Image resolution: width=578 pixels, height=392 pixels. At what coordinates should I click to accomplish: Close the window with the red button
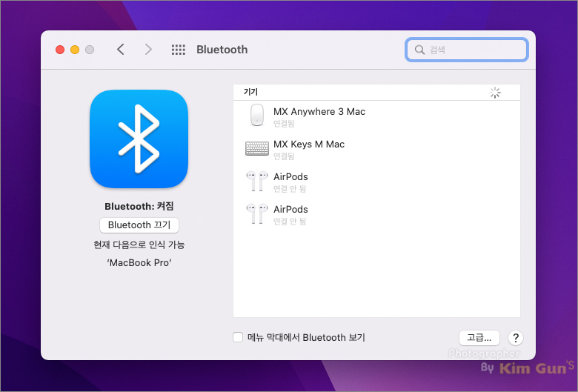click(60, 50)
